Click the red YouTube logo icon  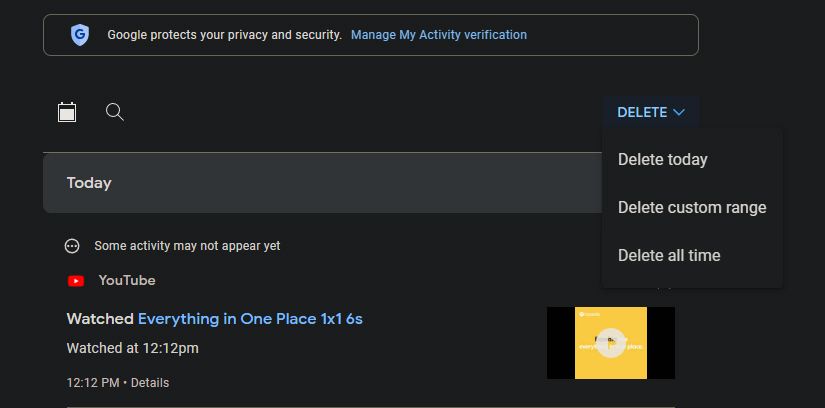(76, 281)
